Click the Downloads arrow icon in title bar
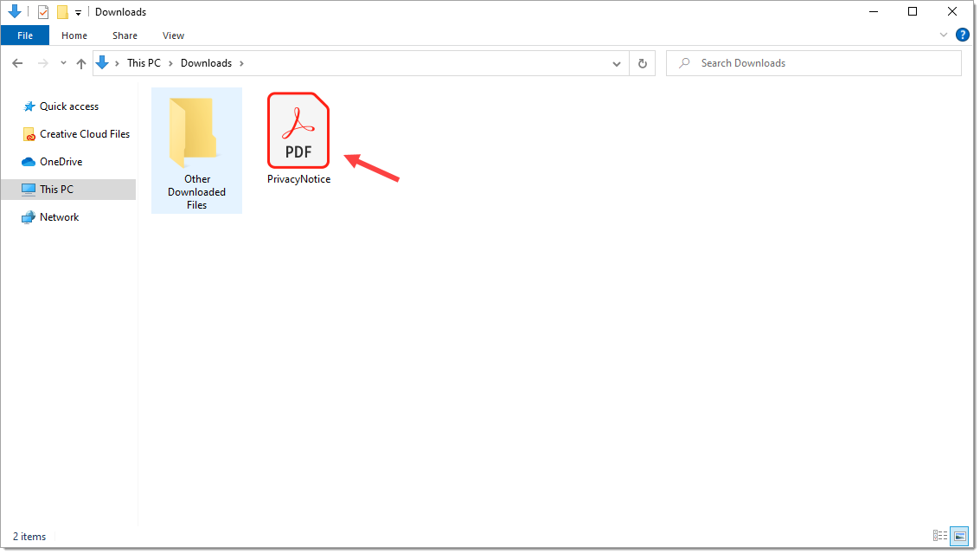980x554 pixels. (x=15, y=11)
